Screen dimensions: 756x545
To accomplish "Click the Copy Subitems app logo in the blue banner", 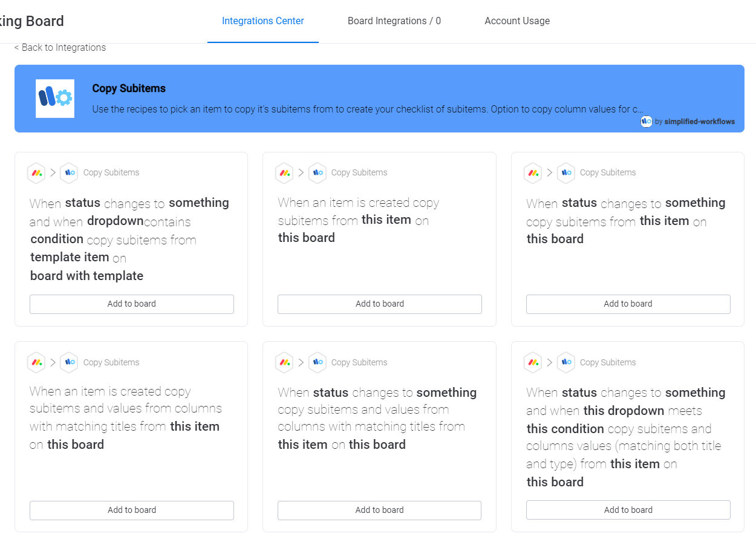I will point(54,98).
